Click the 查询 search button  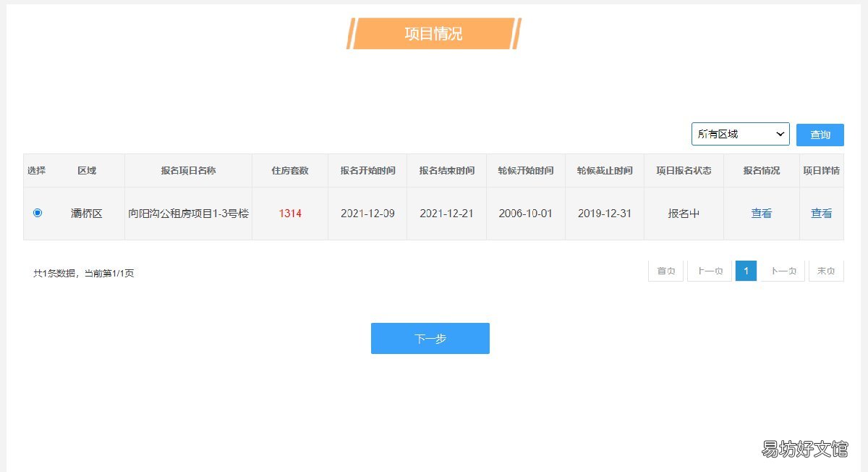(820, 135)
